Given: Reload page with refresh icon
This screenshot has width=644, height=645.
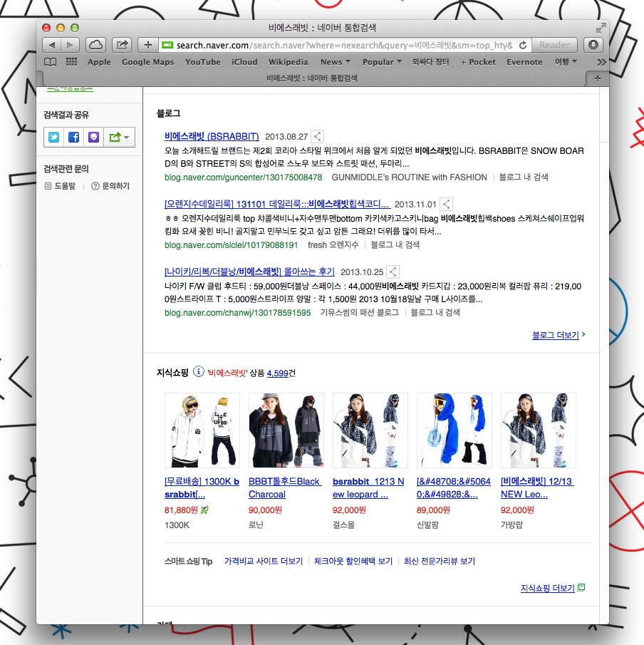Looking at the screenshot, I should click(523, 45).
